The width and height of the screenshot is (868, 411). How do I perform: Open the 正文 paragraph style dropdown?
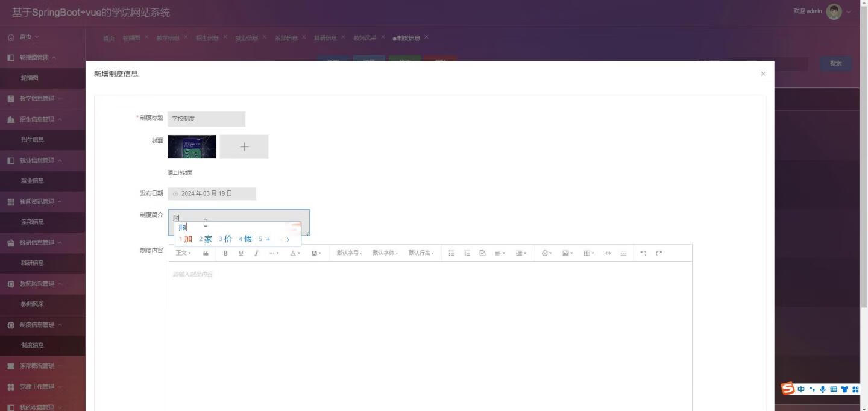pos(181,253)
